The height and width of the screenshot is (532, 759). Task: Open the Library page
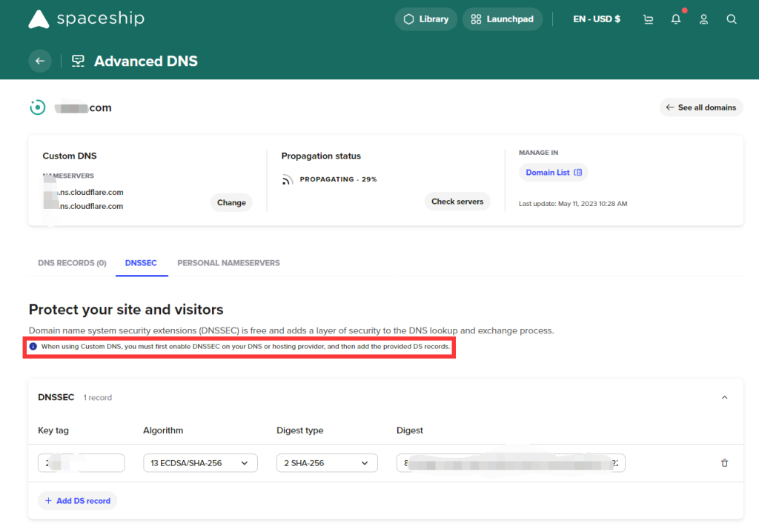pos(426,19)
